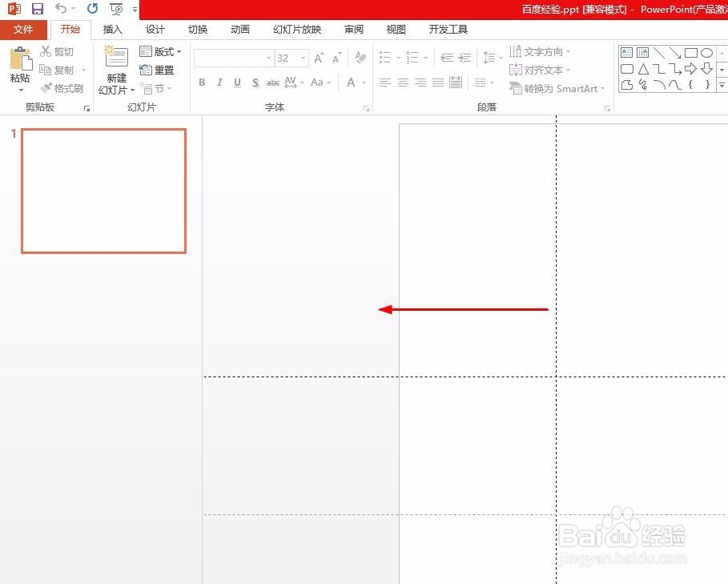The image size is (728, 584).
Task: Open the 幻灯片放映 ribbon tab
Action: pyautogui.click(x=296, y=29)
